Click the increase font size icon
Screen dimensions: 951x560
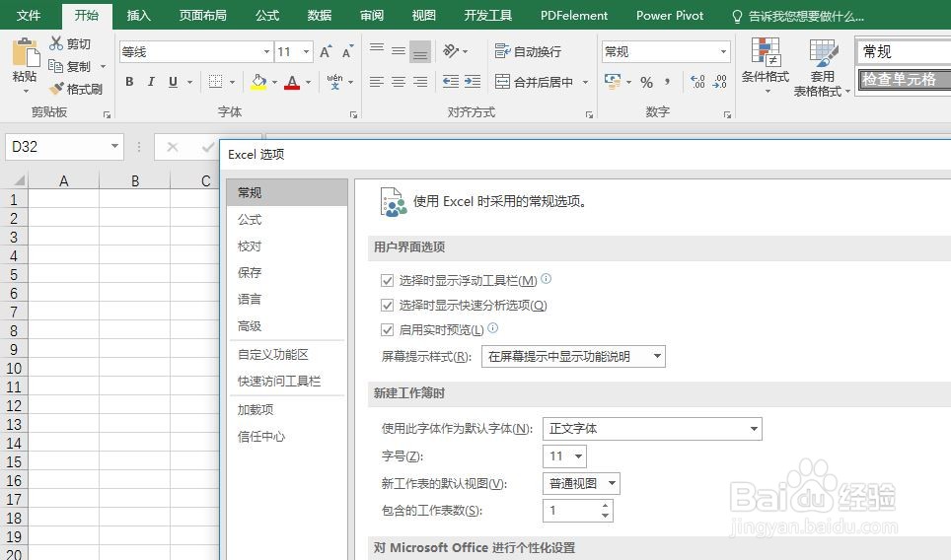326,51
